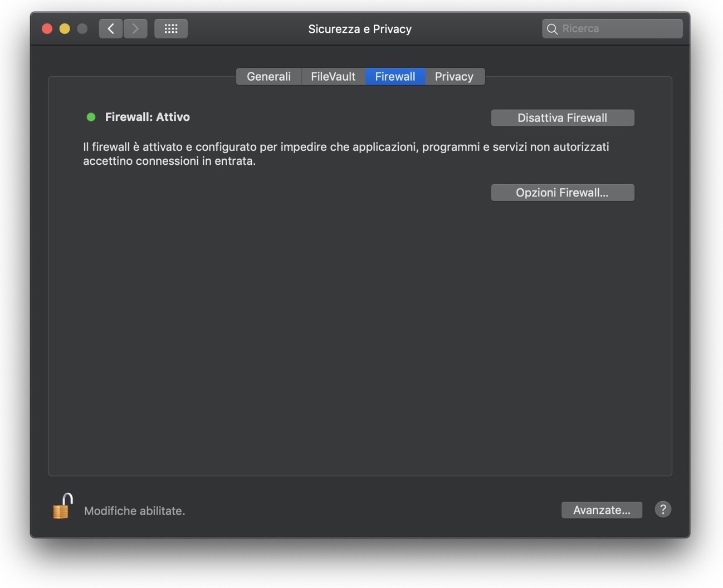The height and width of the screenshot is (588, 723).
Task: Click the back navigation arrow
Action: click(110, 28)
